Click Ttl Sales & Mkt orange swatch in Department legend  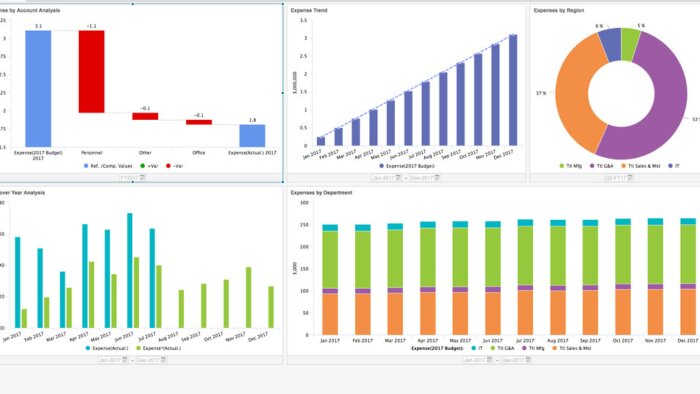click(554, 348)
